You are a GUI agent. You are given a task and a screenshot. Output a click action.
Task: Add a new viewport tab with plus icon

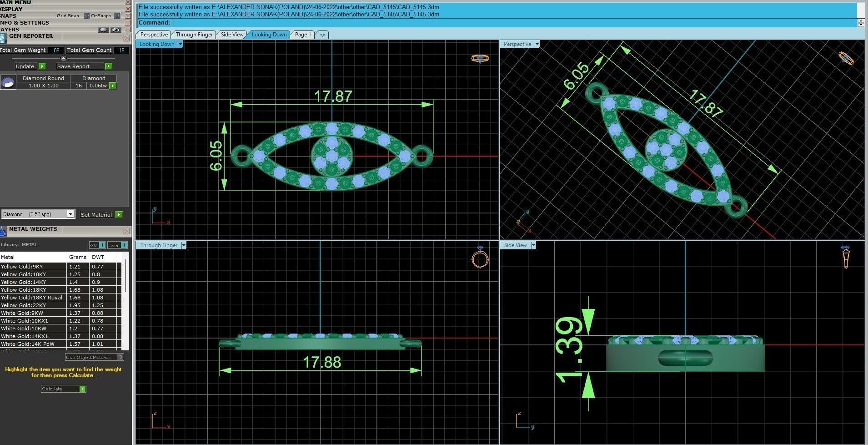pos(322,35)
